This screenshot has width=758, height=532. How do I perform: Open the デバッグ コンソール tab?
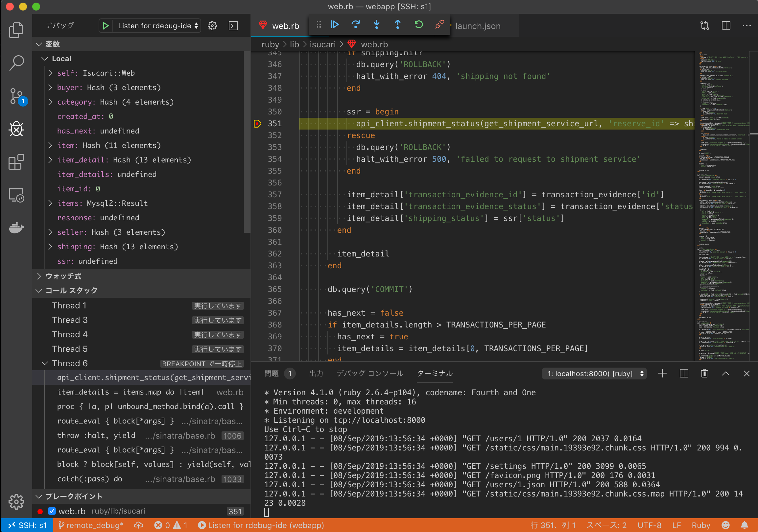(x=370, y=374)
